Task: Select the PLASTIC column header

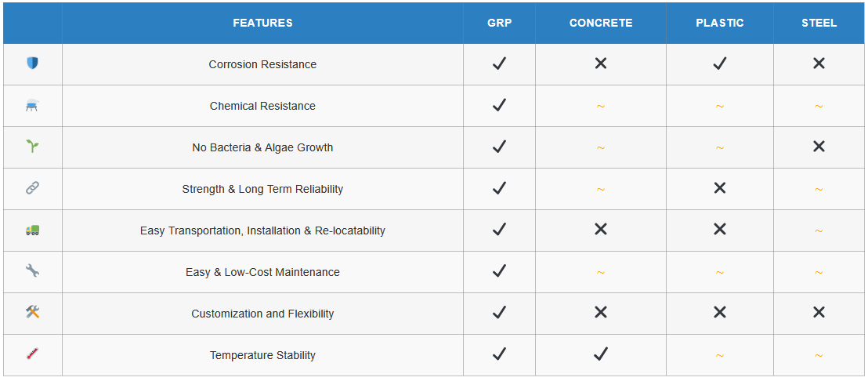Action: pyautogui.click(x=719, y=23)
